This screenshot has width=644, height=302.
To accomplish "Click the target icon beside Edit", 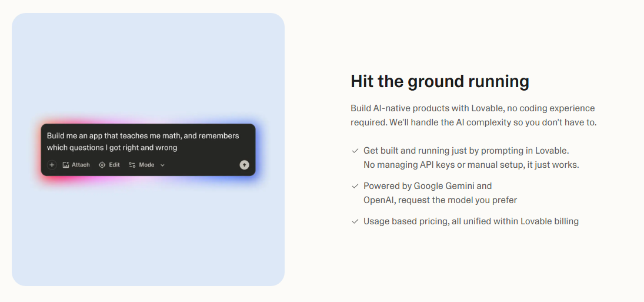I will (x=102, y=165).
